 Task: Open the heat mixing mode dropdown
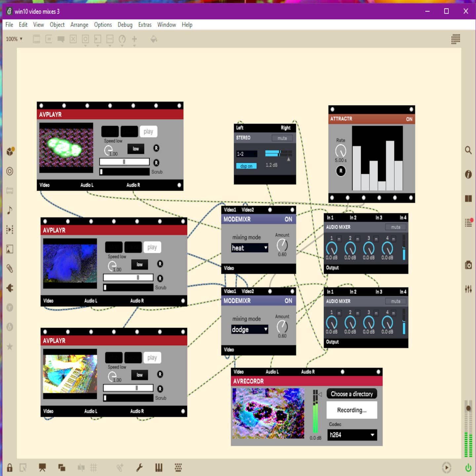click(x=250, y=248)
